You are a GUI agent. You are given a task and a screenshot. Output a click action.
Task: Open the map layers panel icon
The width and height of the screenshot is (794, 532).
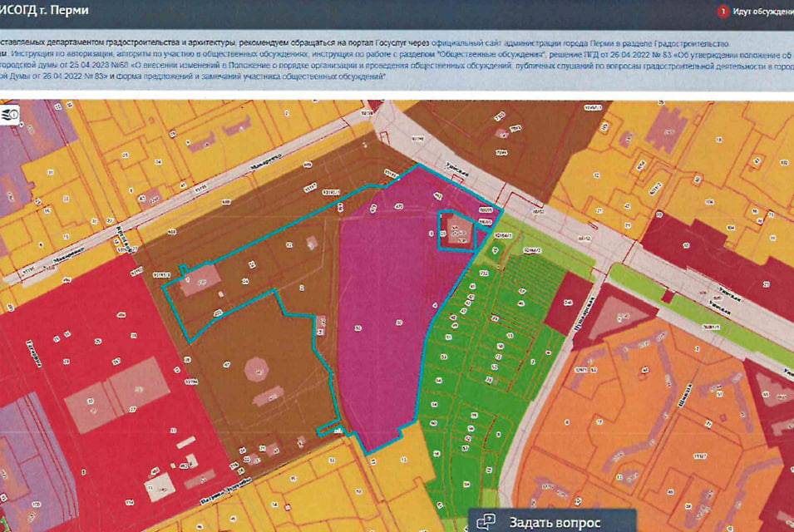point(11,114)
